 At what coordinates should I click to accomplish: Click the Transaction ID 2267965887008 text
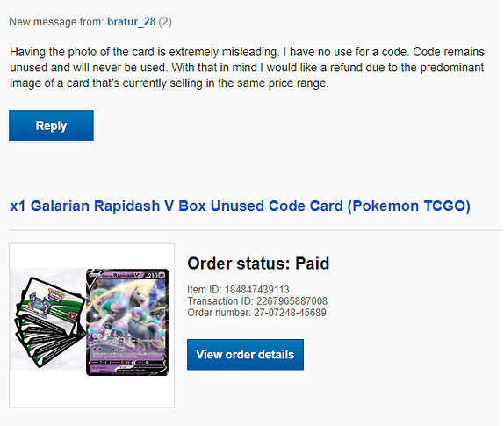tap(257, 301)
